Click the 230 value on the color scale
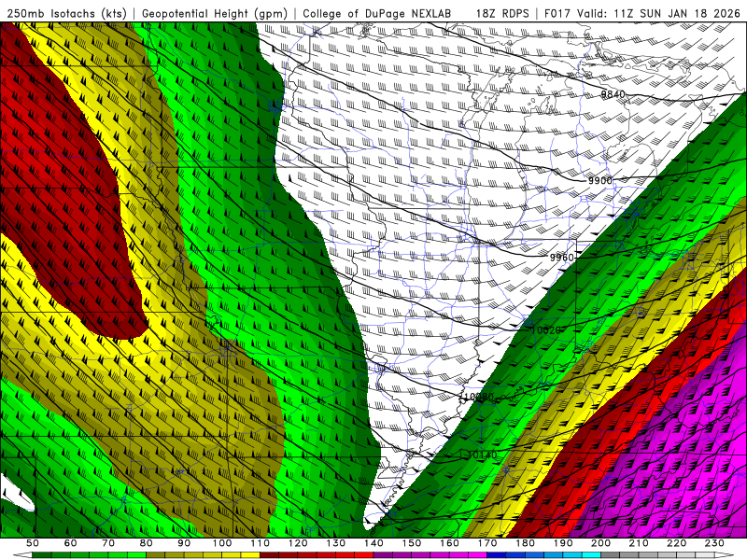747x560 pixels. click(x=715, y=543)
